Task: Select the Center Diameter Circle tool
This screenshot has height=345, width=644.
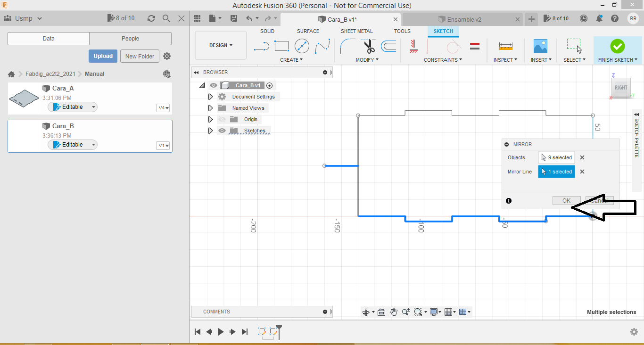Action: point(302,46)
